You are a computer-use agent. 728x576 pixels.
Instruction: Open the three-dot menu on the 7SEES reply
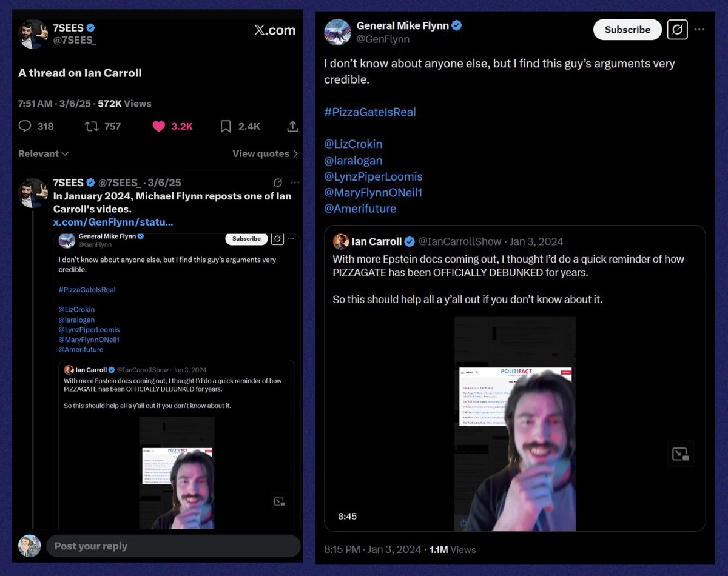point(294,183)
